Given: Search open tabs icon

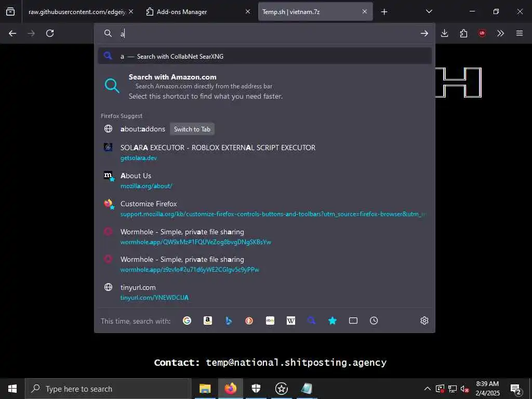Looking at the screenshot, I should click(353, 321).
